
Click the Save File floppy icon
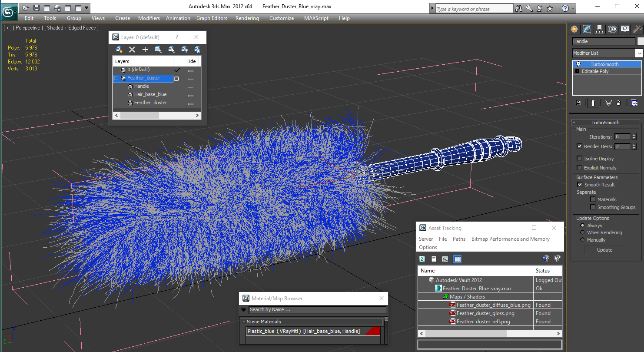click(x=36, y=8)
